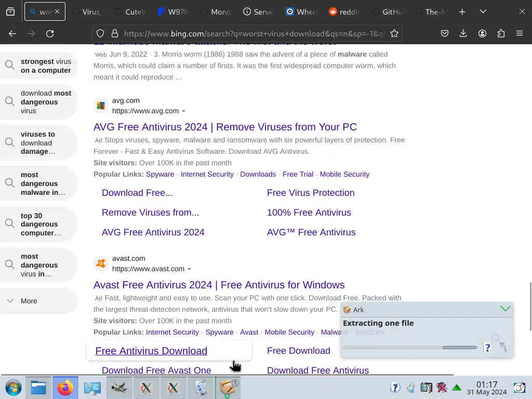Click the Ark extraction progress bar
This screenshot has height=399, width=532.
[410, 348]
